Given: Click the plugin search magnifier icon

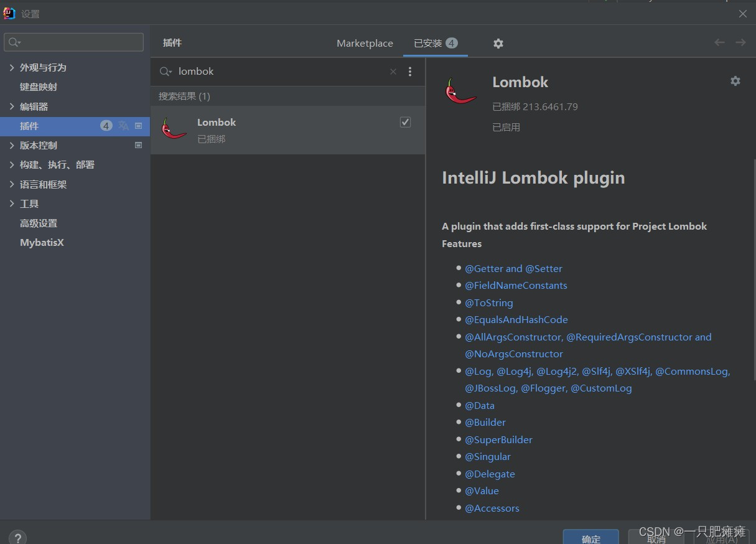Looking at the screenshot, I should point(165,72).
